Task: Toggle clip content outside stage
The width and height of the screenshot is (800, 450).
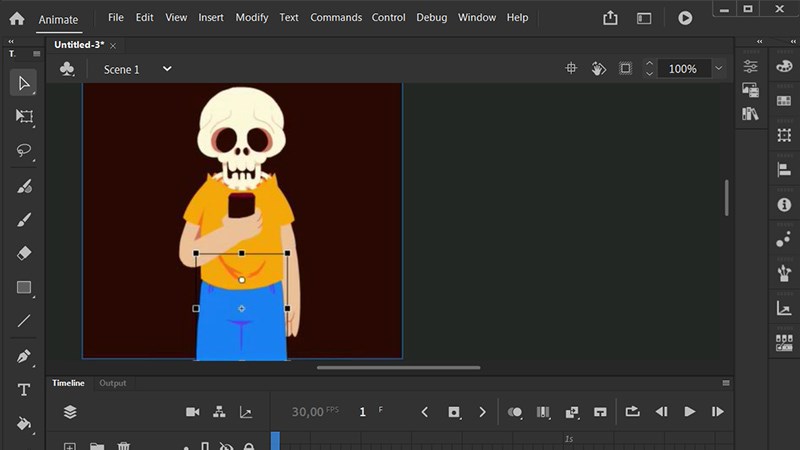Action: click(625, 69)
